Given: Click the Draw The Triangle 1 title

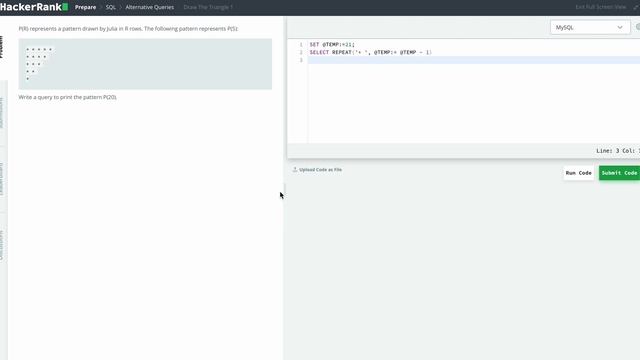Looking at the screenshot, I should [x=208, y=7].
